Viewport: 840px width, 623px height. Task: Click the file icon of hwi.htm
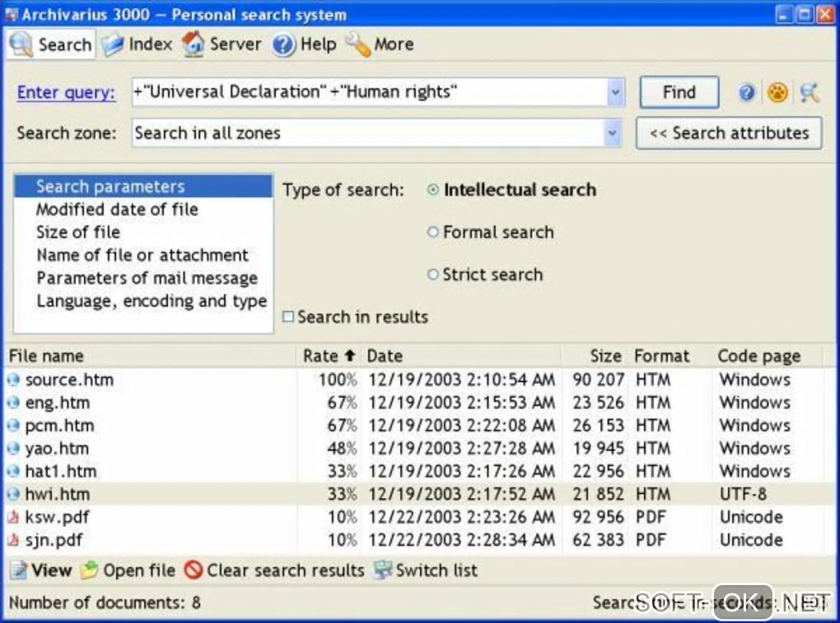pyautogui.click(x=14, y=495)
